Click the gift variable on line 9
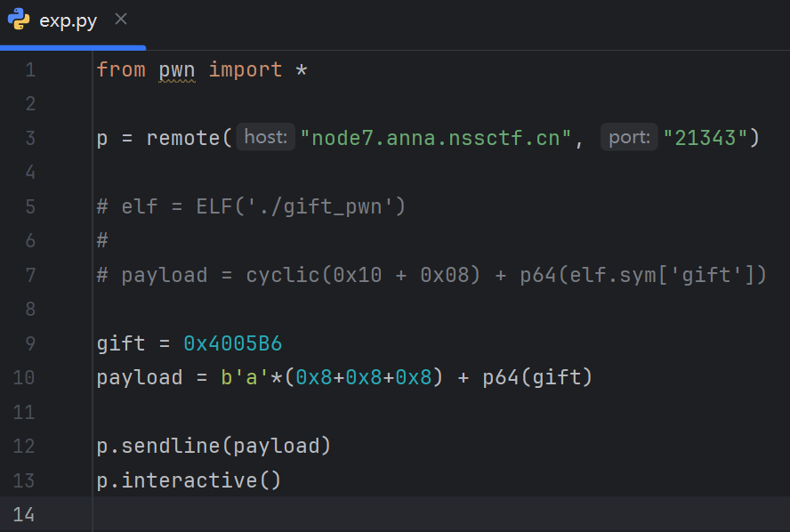This screenshot has width=790, height=532. pos(121,343)
